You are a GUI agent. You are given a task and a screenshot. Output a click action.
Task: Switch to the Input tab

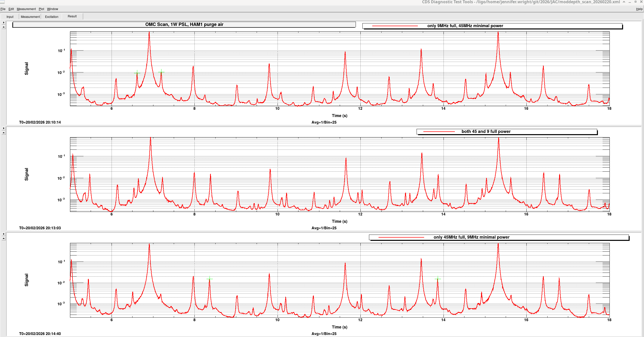pyautogui.click(x=10, y=17)
